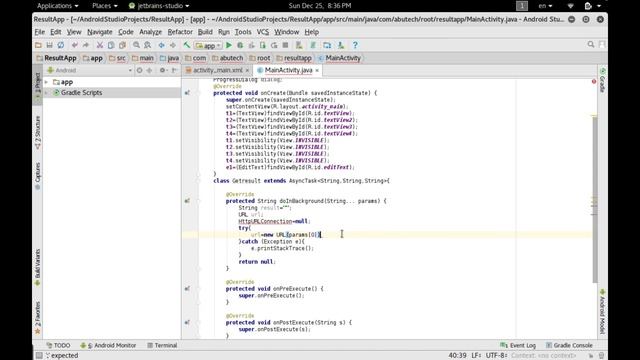Click the editor vertical scrollbar thumb

[x=595, y=199]
